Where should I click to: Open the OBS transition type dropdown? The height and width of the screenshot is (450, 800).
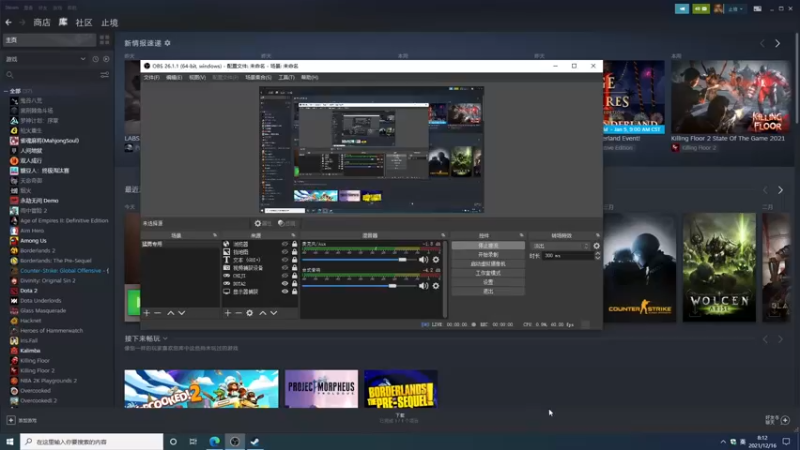click(x=560, y=246)
